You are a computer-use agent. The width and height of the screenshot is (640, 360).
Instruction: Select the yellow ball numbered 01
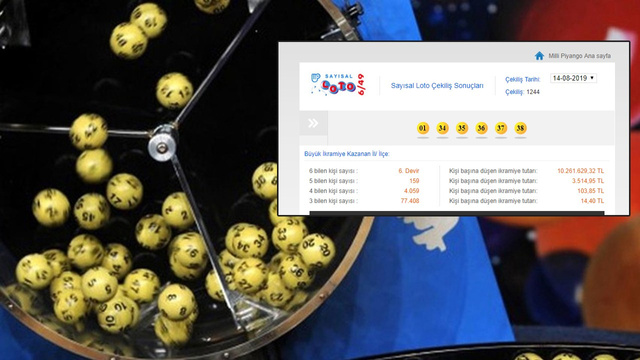[423, 128]
